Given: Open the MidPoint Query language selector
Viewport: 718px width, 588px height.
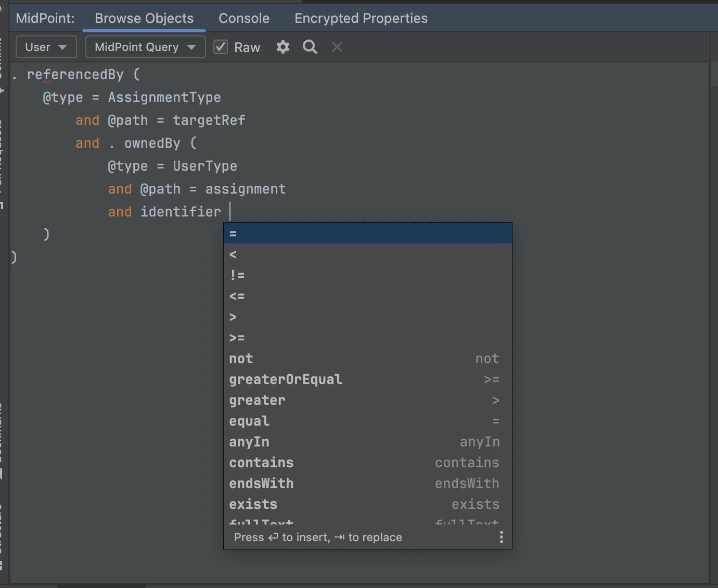Looking at the screenshot, I should [x=145, y=47].
